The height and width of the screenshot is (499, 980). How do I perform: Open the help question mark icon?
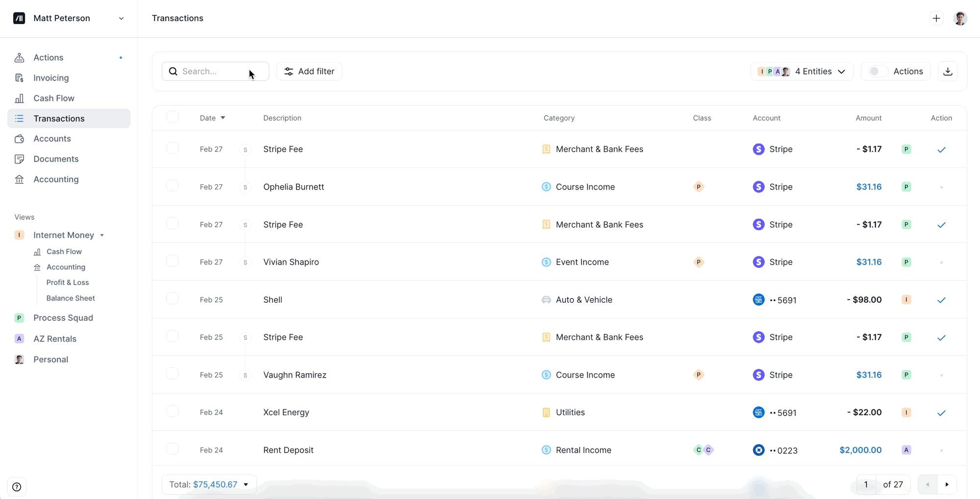point(17,487)
